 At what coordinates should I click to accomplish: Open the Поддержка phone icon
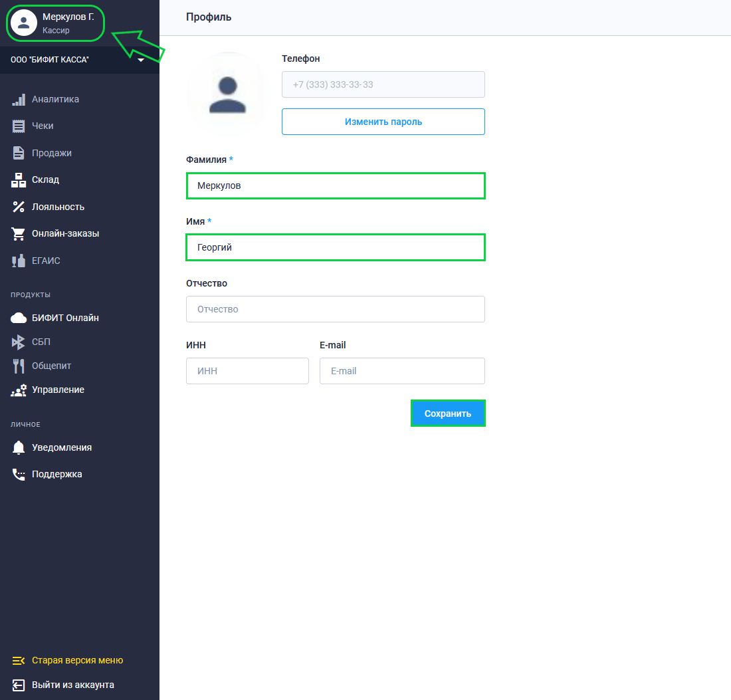coord(19,474)
